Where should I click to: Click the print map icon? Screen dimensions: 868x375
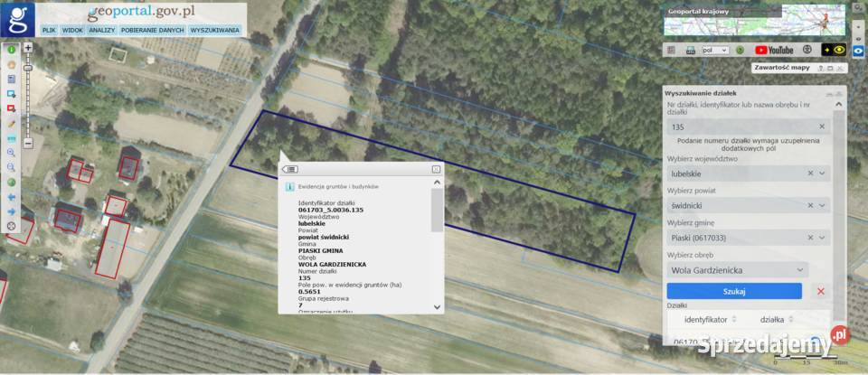[691, 51]
